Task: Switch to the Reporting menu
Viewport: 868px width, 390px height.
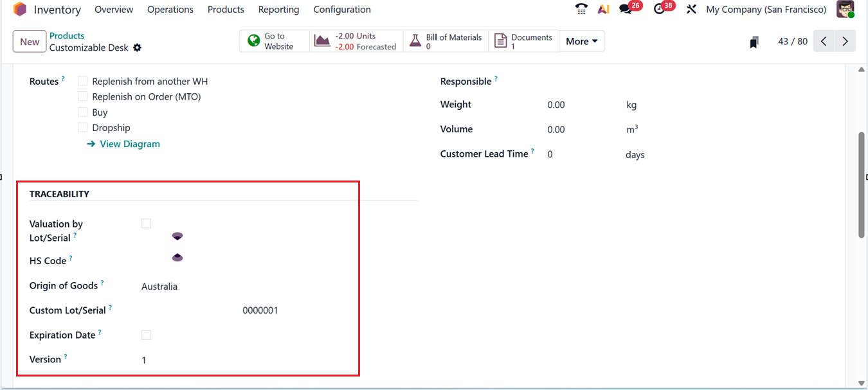Action: pyautogui.click(x=278, y=9)
